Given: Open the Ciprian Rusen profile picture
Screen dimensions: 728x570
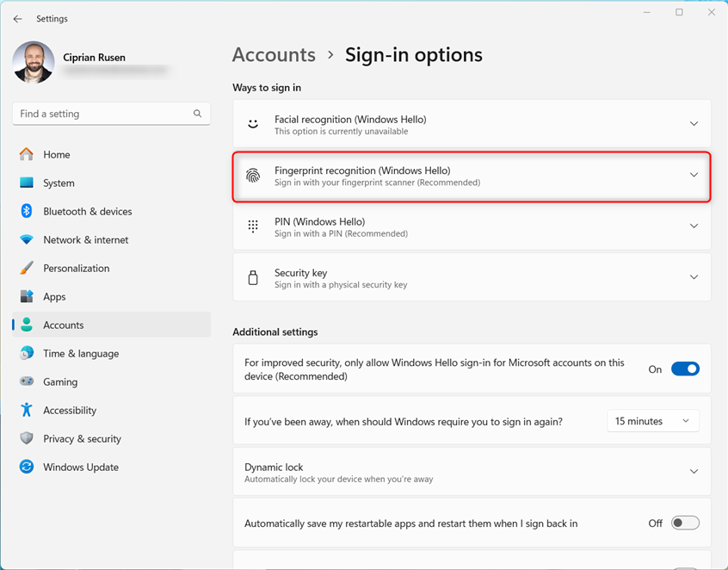Looking at the screenshot, I should pyautogui.click(x=34, y=62).
